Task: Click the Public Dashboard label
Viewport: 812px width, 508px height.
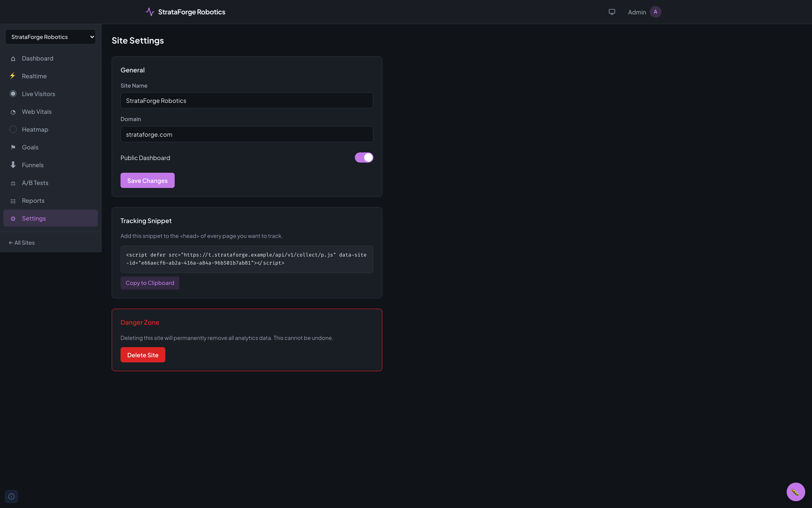Action: coord(145,158)
